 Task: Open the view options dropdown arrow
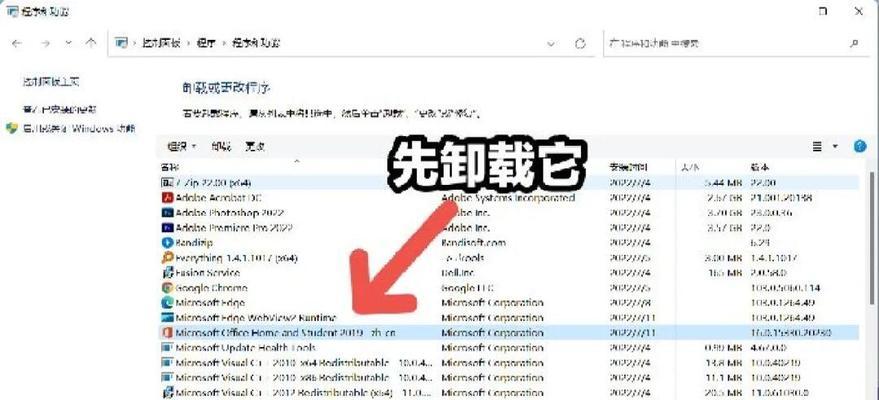click(x=835, y=147)
